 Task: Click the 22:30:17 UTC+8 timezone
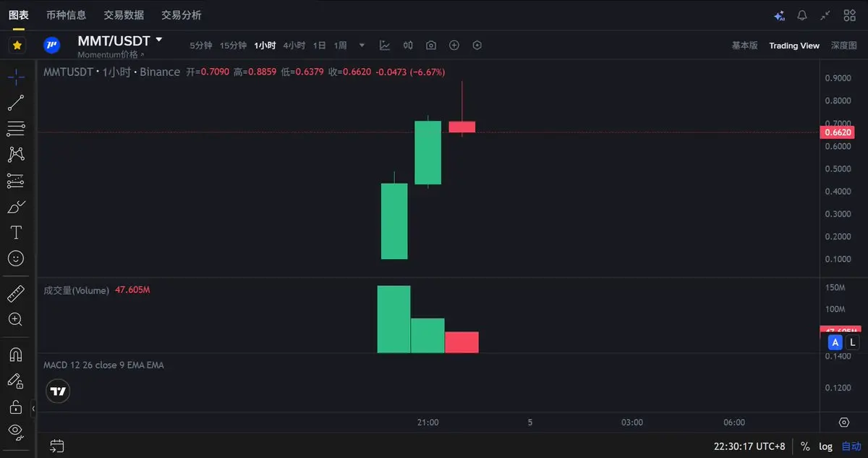pyautogui.click(x=749, y=446)
